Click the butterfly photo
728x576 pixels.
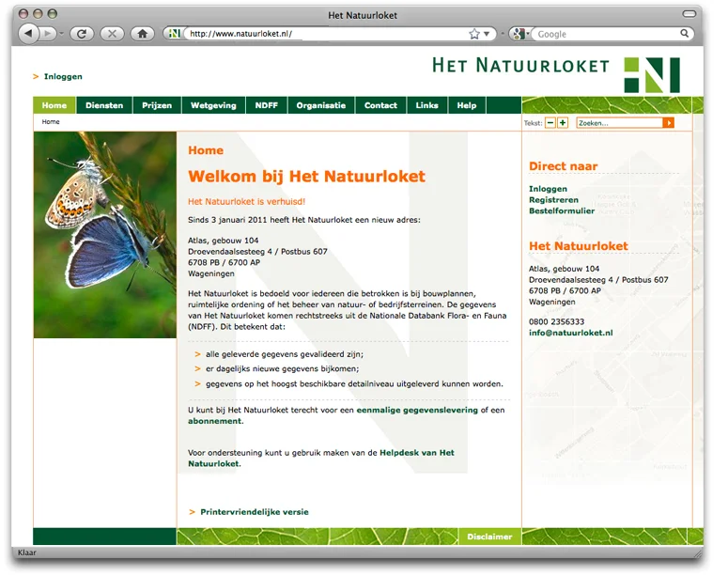tap(105, 235)
